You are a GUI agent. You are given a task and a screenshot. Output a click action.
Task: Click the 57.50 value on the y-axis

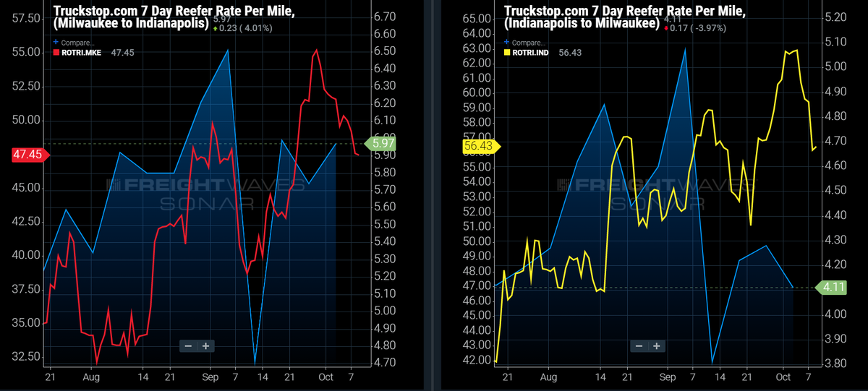coord(26,17)
